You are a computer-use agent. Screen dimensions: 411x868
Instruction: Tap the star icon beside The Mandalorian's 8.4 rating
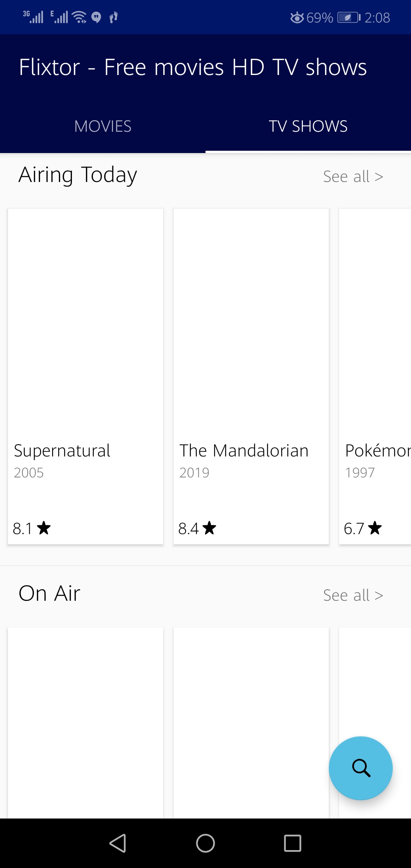[209, 528]
